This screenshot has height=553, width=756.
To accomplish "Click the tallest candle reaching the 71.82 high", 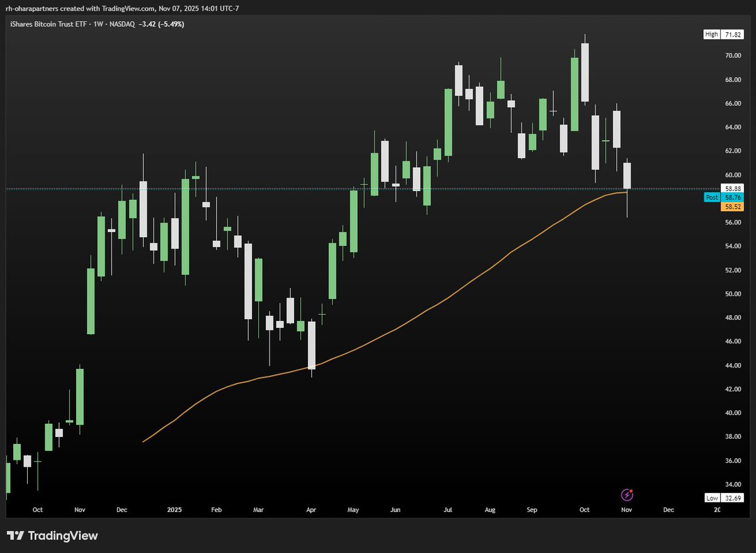I will [585, 73].
